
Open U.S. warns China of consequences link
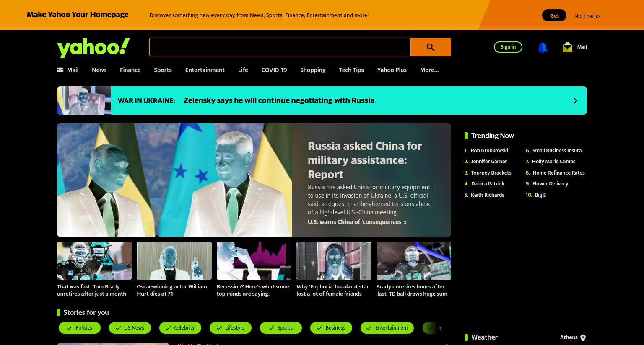(x=357, y=222)
